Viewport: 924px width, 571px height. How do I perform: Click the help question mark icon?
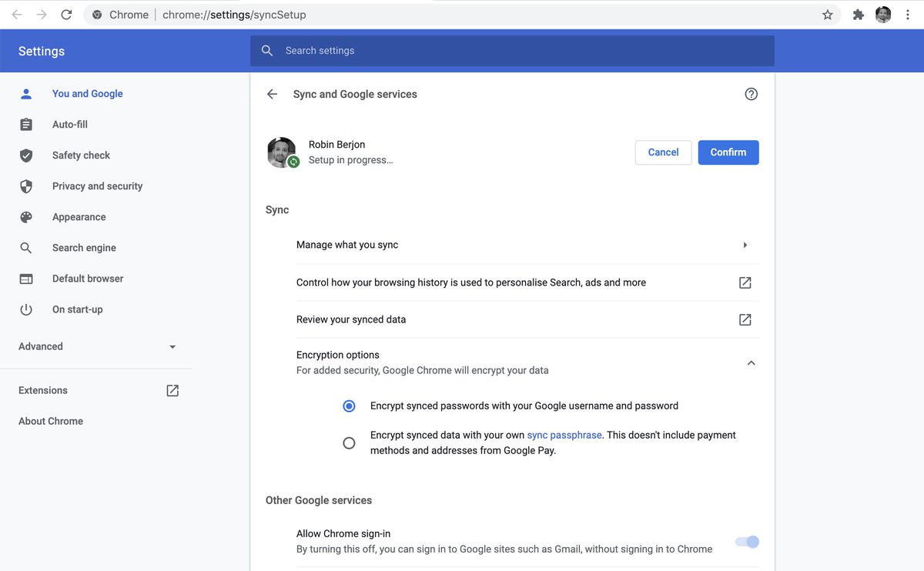click(x=752, y=94)
